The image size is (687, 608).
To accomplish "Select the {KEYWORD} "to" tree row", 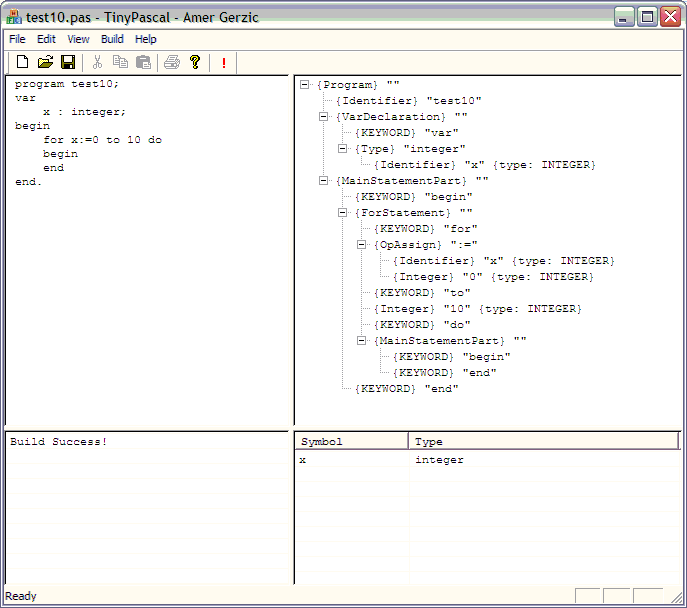I will coord(422,293).
